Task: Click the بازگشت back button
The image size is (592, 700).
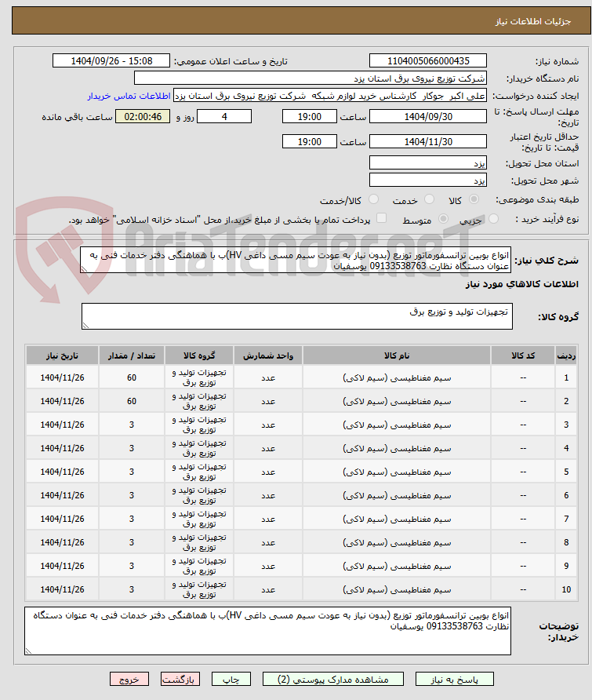Action: coord(180,679)
